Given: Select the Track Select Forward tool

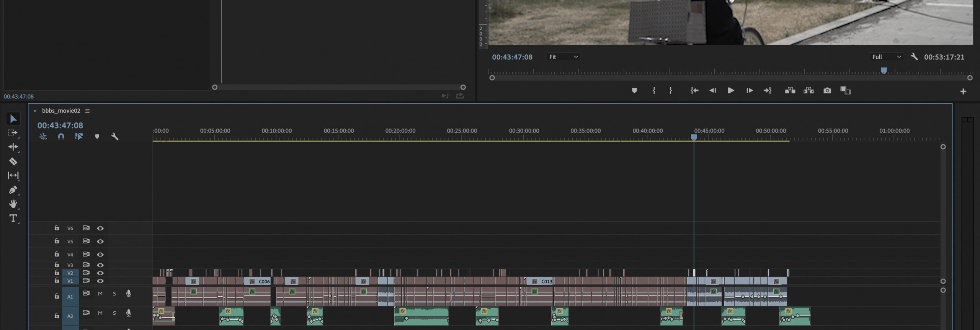Looking at the screenshot, I should [x=13, y=133].
